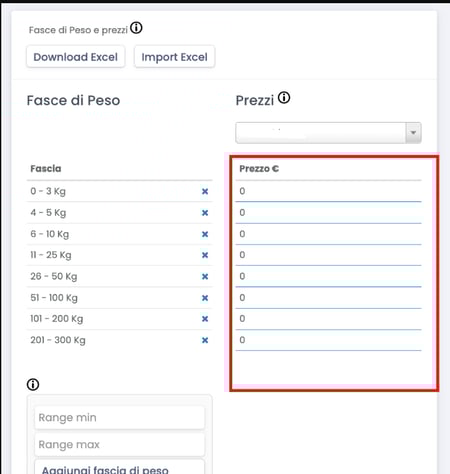This screenshot has width=450, height=474.
Task: Remove the 26 - 50 Kg range
Action: [205, 276]
